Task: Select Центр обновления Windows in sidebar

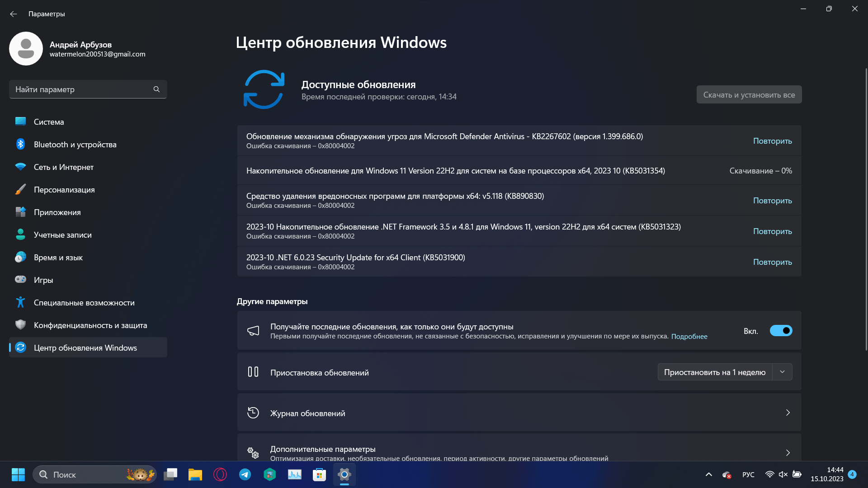Action: 88,347
